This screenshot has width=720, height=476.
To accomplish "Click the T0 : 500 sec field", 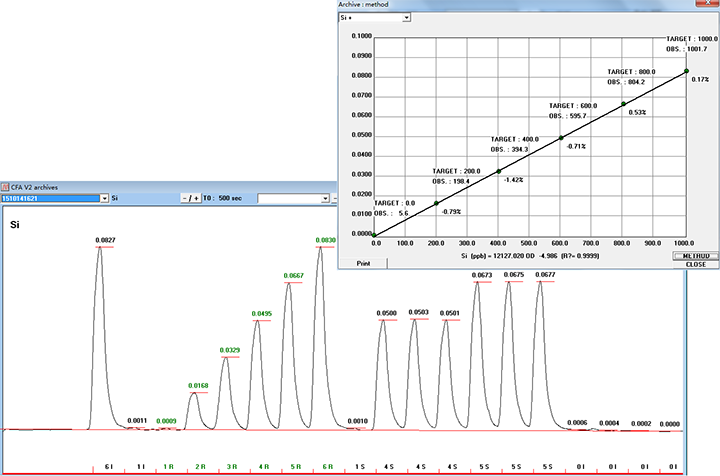I will (x=230, y=198).
